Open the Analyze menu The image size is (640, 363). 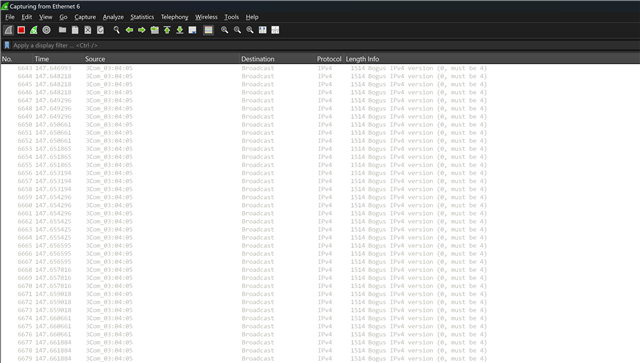[113, 17]
